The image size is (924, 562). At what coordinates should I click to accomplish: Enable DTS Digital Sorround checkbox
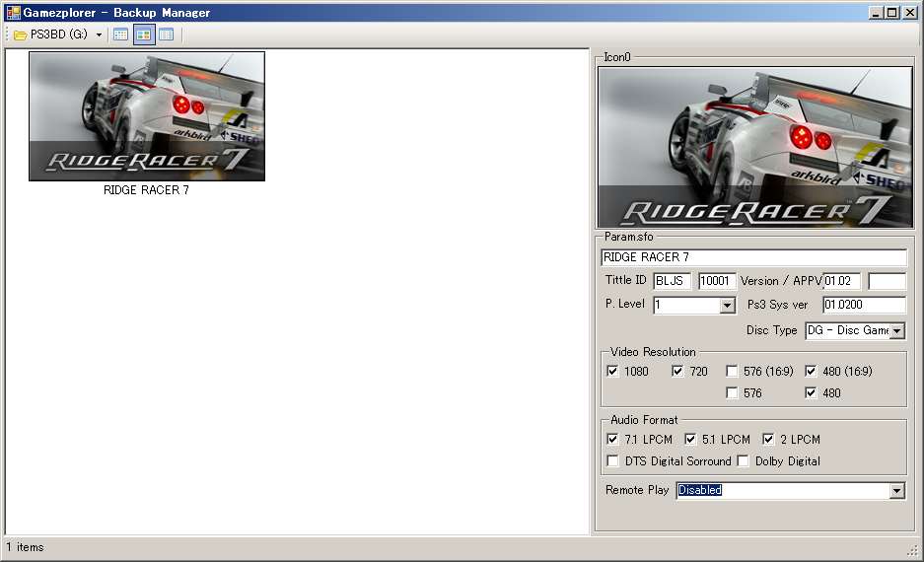coord(612,460)
